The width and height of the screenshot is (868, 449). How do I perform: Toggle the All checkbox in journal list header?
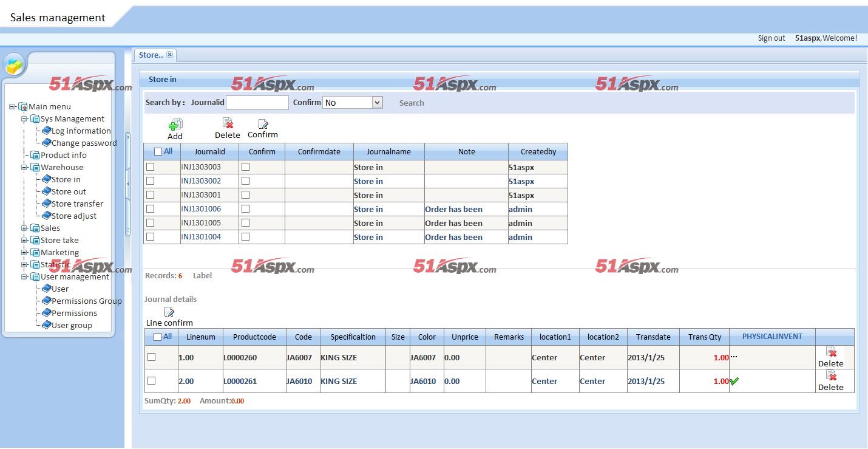[x=158, y=152]
